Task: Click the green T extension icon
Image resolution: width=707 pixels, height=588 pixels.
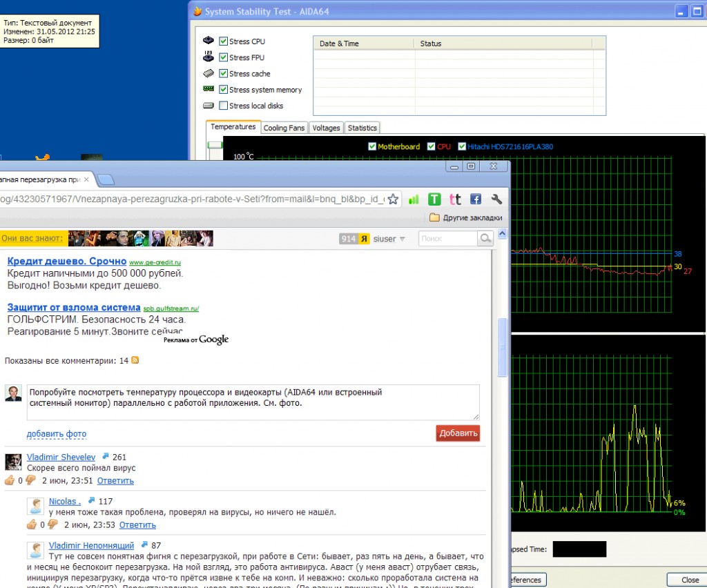Action: tap(434, 199)
